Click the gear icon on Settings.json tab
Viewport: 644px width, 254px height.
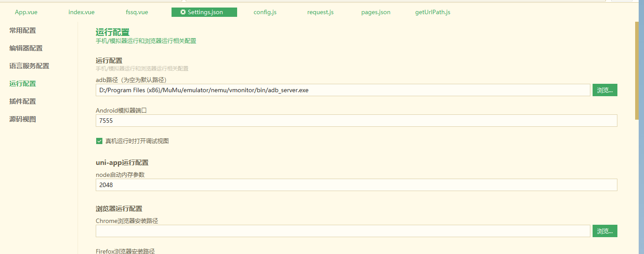[183, 12]
